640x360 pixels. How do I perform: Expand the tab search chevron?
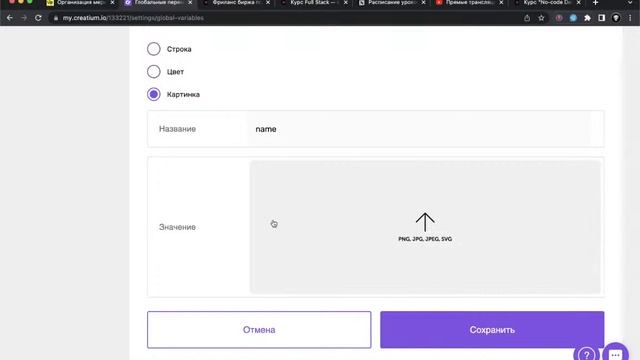(x=630, y=2)
